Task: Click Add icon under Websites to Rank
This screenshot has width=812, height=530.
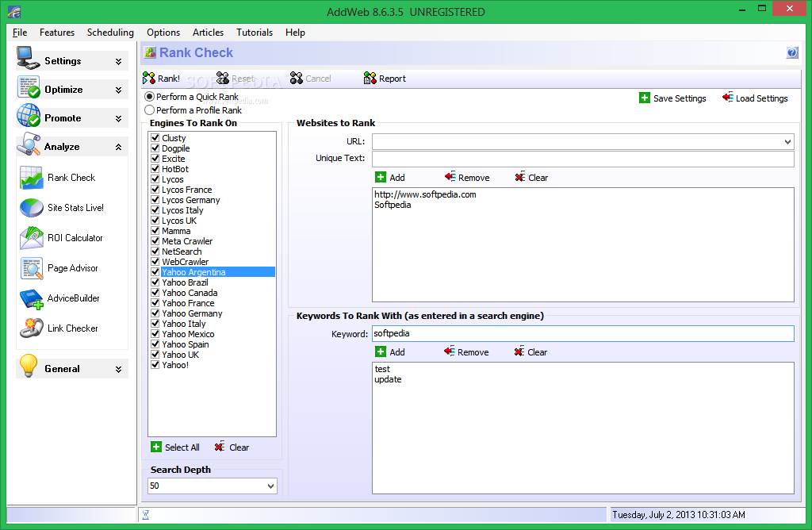Action: pyautogui.click(x=381, y=177)
